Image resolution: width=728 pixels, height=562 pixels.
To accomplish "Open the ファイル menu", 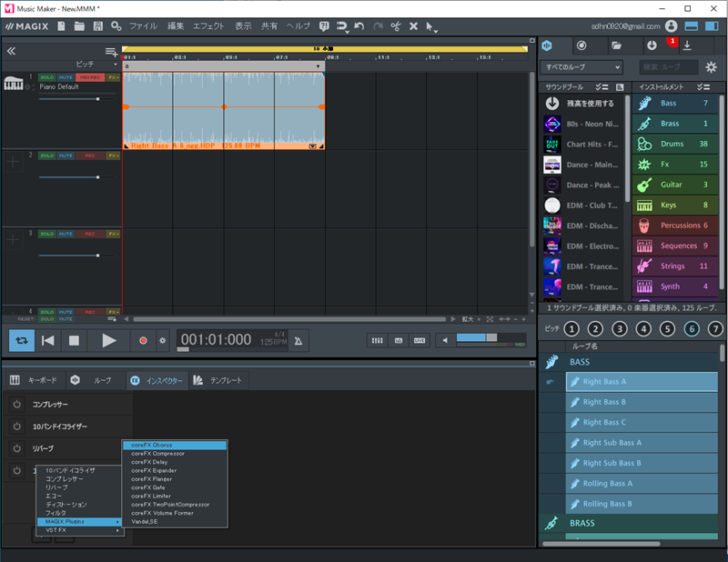I will click(143, 26).
